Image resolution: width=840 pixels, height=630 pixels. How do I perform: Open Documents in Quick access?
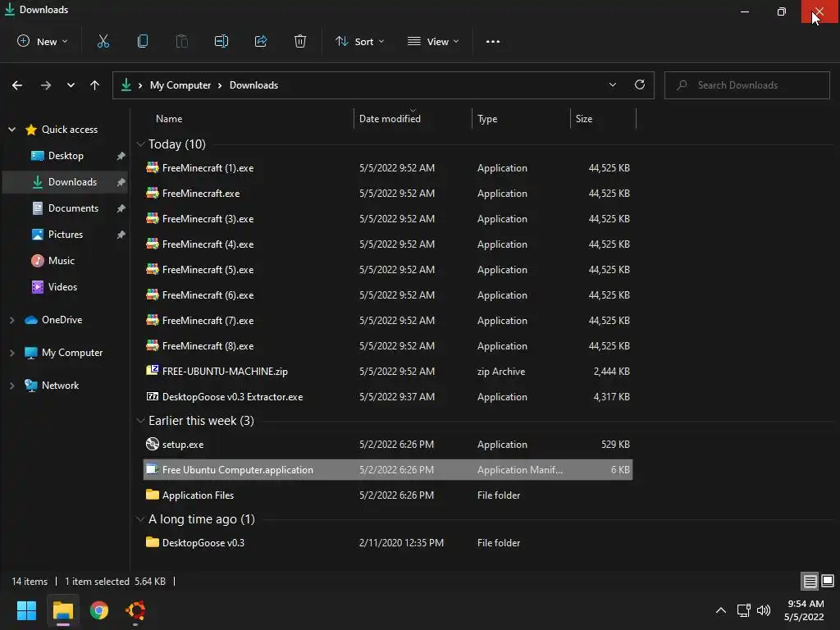point(73,208)
